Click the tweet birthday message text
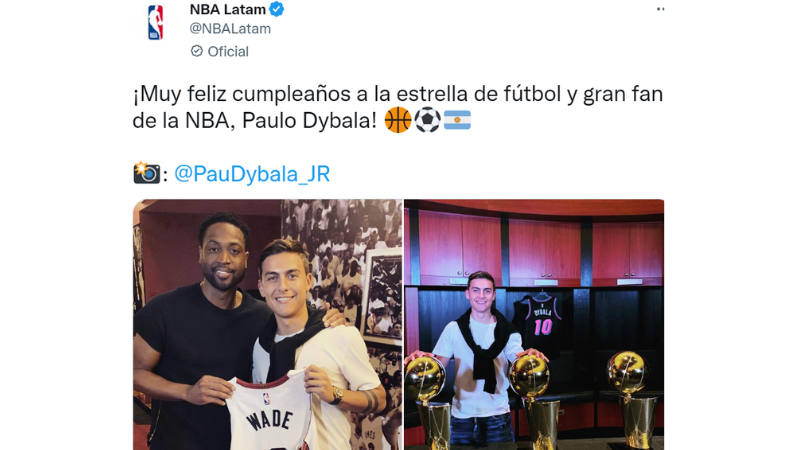Image resolution: width=790 pixels, height=450 pixels. coord(398,107)
